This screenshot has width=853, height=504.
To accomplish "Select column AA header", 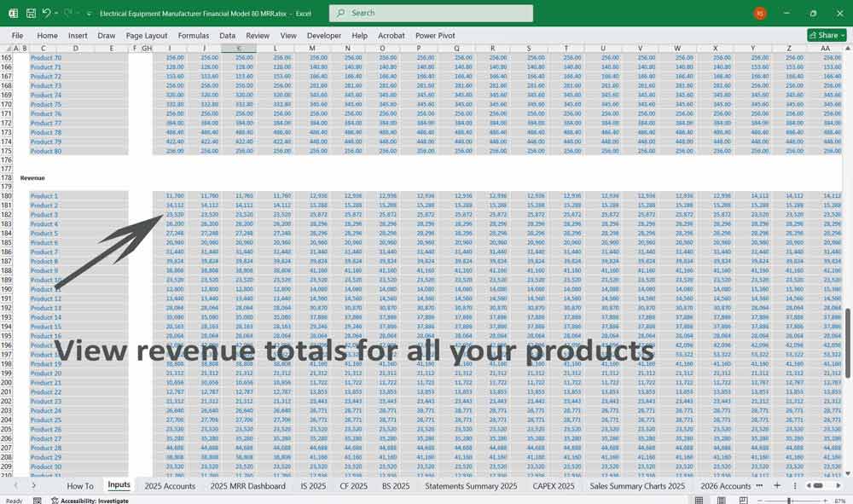I will [825, 49].
